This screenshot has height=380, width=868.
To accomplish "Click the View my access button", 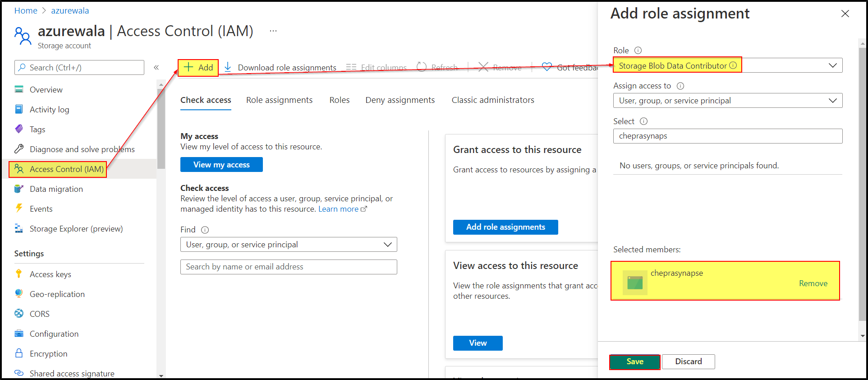I will pos(221,165).
